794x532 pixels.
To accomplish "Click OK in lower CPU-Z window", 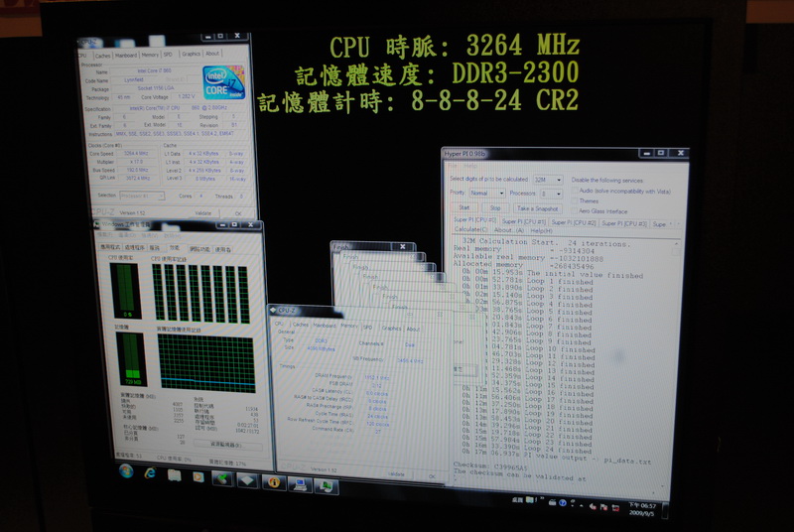I will coord(432,476).
